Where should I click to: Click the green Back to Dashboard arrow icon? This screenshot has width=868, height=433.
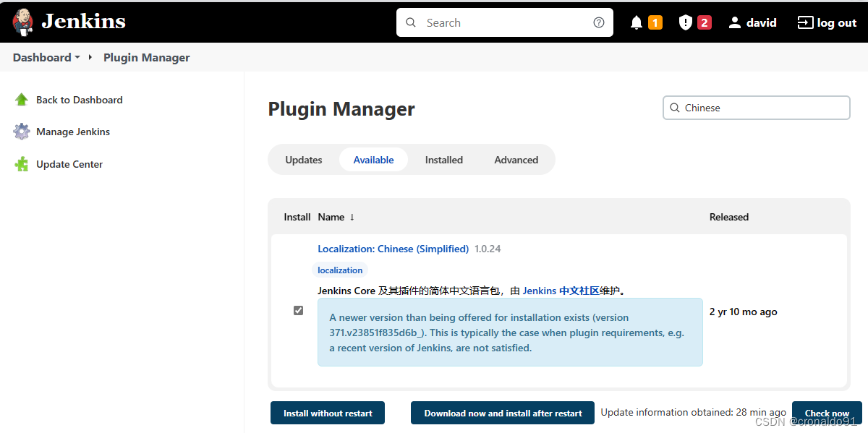pyautogui.click(x=22, y=100)
